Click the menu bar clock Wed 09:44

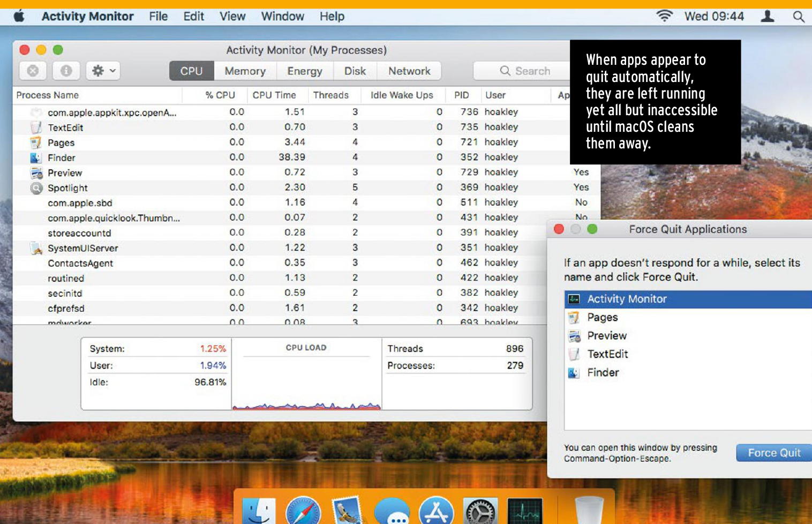(x=714, y=17)
